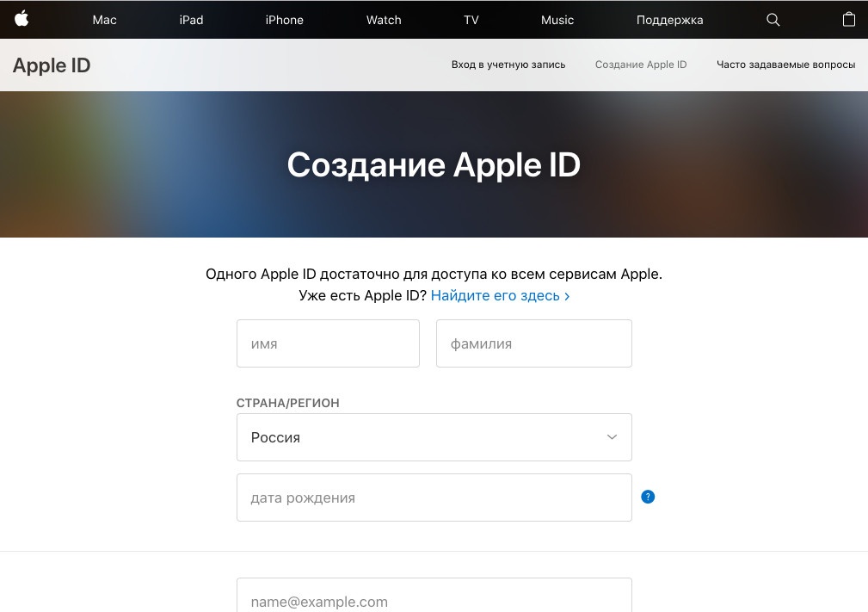This screenshot has height=612, width=868.
Task: Navigate to the TV section
Action: point(471,20)
